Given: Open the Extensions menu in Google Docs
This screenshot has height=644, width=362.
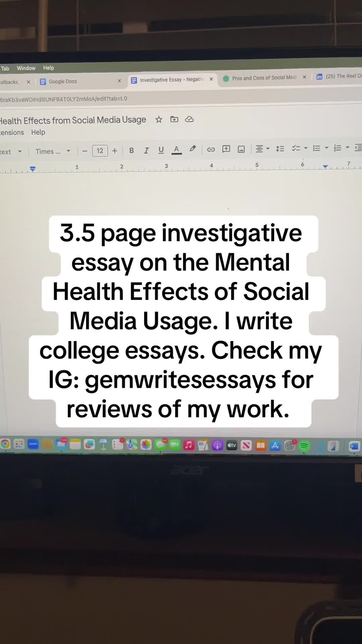Looking at the screenshot, I should 12,132.
